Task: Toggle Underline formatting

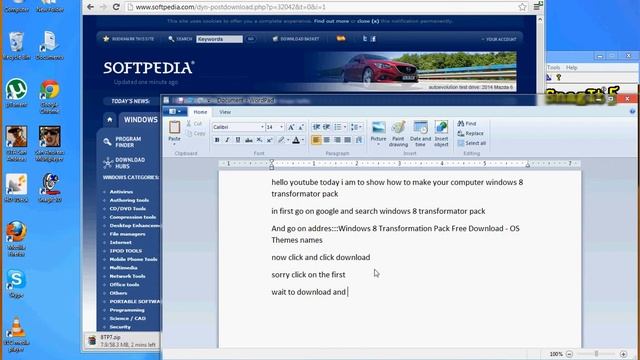Action: (x=238, y=140)
